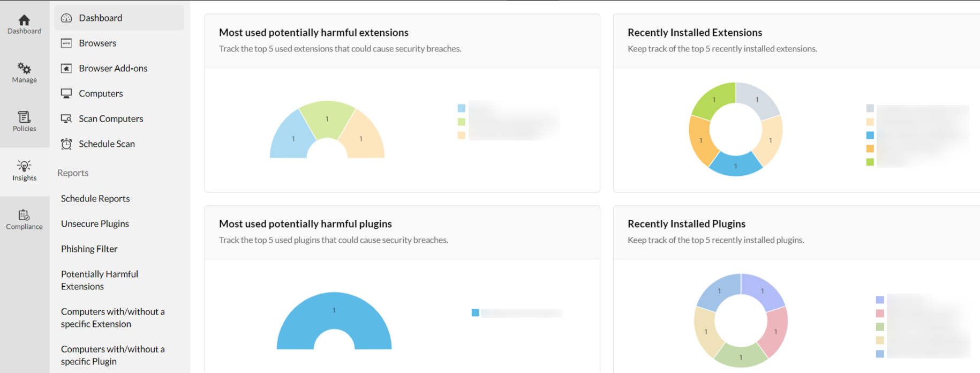Open Computers with/without a specific Plugin
This screenshot has width=980, height=373.
point(112,355)
